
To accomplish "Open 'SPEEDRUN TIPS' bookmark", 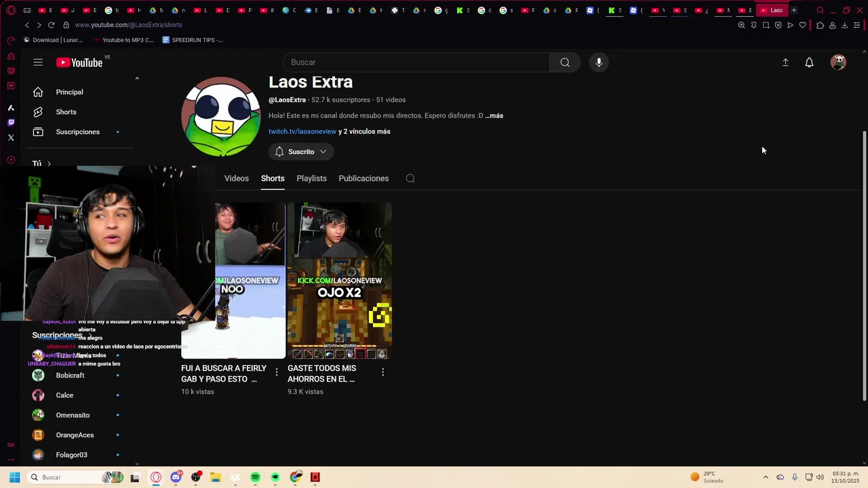I will pyautogui.click(x=193, y=40).
